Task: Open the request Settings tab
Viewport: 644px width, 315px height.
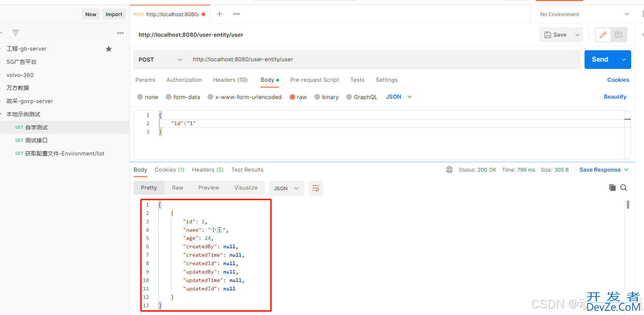Action: point(387,80)
